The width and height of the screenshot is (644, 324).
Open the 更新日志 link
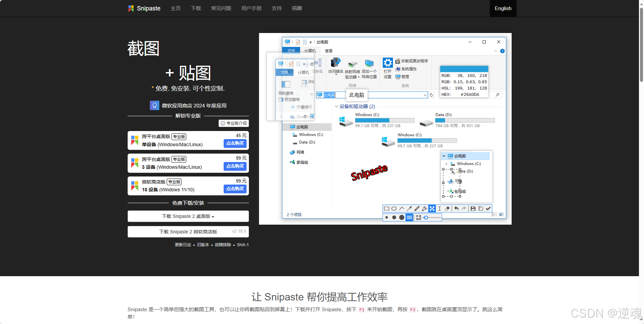coord(183,245)
